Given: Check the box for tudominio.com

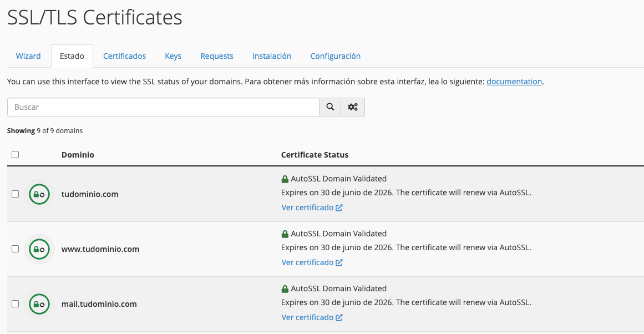Looking at the screenshot, I should pos(16,194).
